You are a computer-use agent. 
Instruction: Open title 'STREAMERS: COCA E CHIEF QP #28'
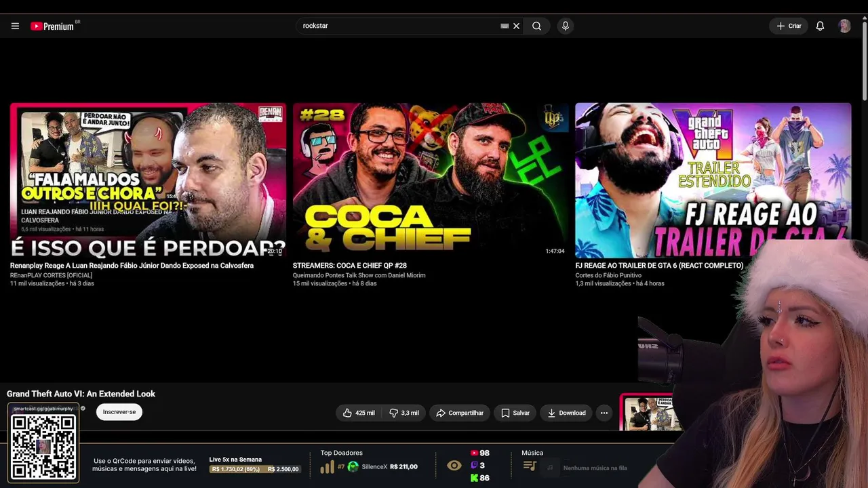(350, 266)
